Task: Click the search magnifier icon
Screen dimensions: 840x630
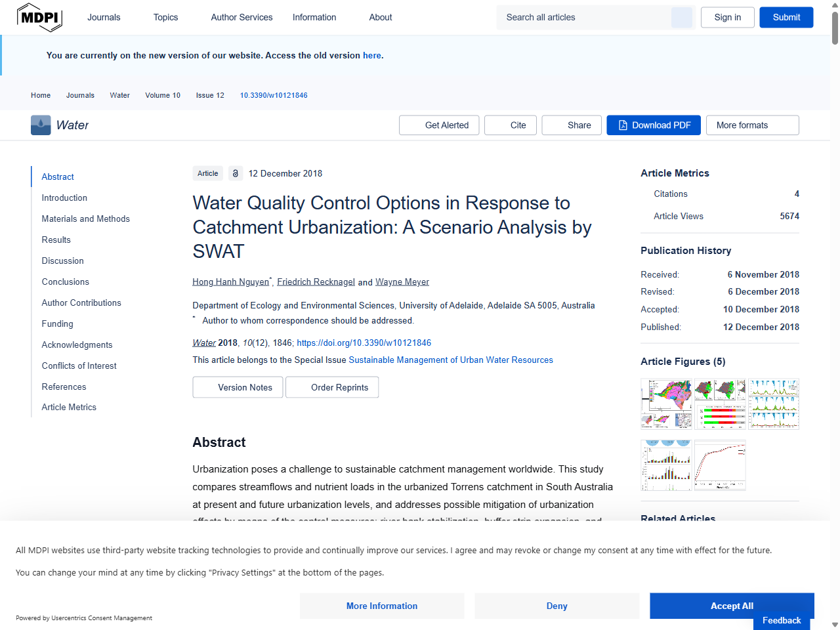Action: coord(681,17)
